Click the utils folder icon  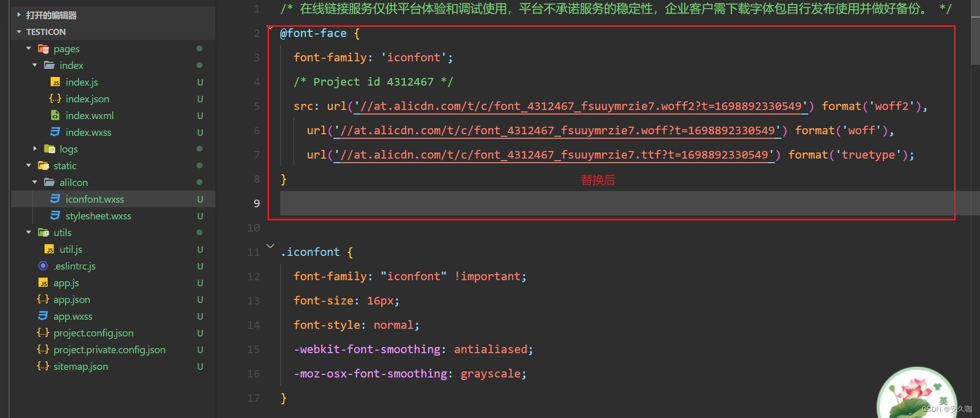tap(44, 233)
